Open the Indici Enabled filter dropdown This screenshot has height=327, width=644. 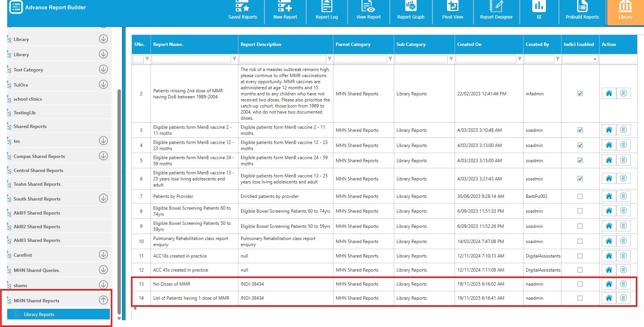pyautogui.click(x=595, y=59)
